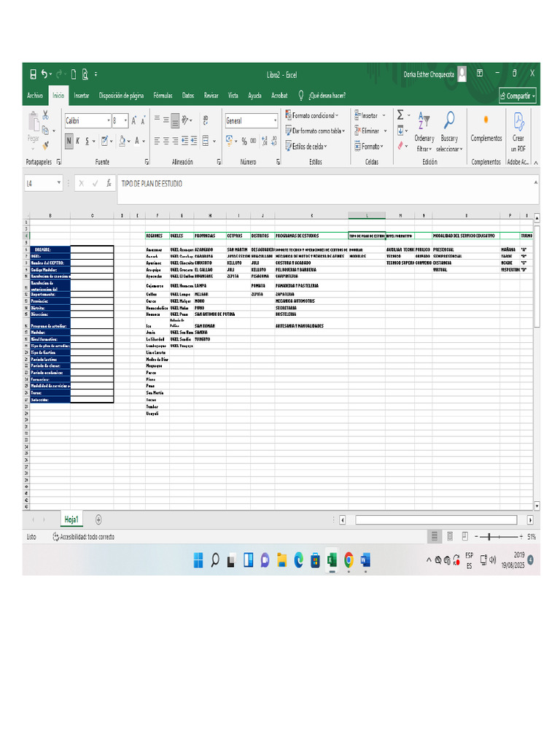Increase decimal places

click(x=264, y=141)
